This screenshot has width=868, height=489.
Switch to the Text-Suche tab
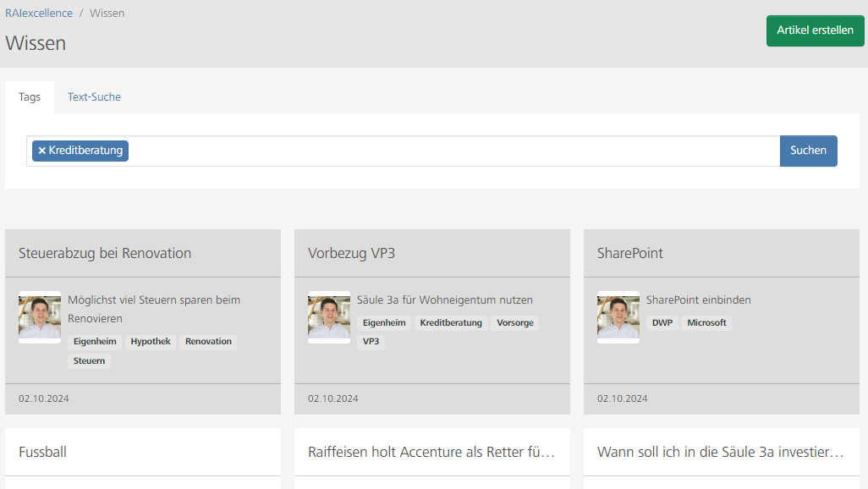click(x=94, y=97)
